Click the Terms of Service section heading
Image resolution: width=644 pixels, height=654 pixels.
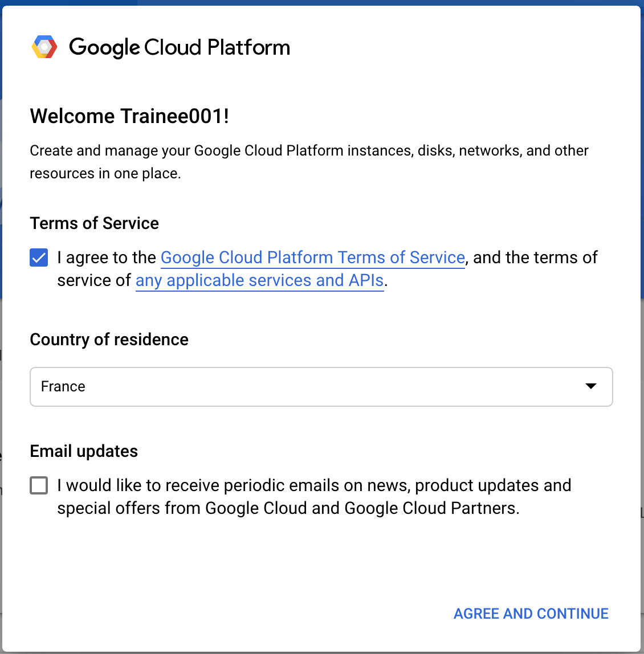click(95, 223)
